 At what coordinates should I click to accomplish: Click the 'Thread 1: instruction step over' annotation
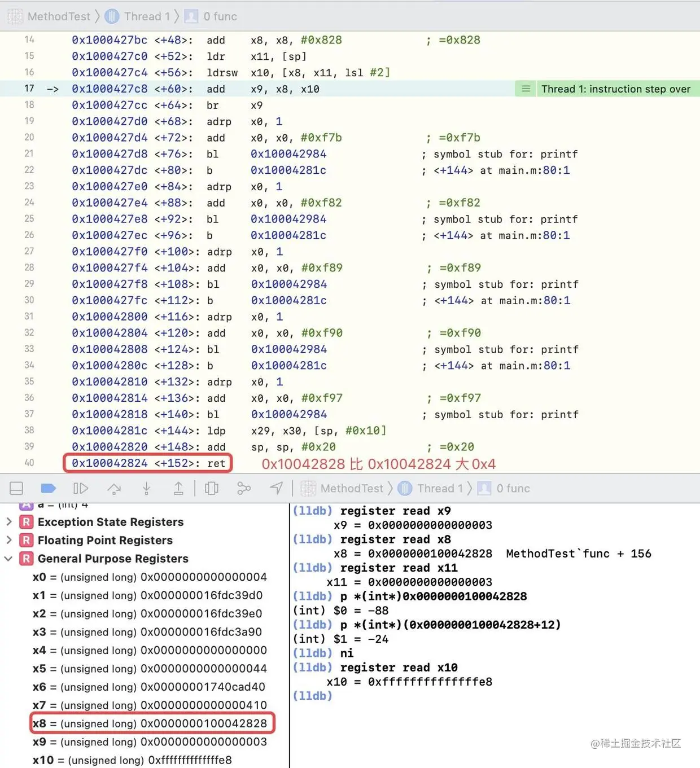coord(615,89)
